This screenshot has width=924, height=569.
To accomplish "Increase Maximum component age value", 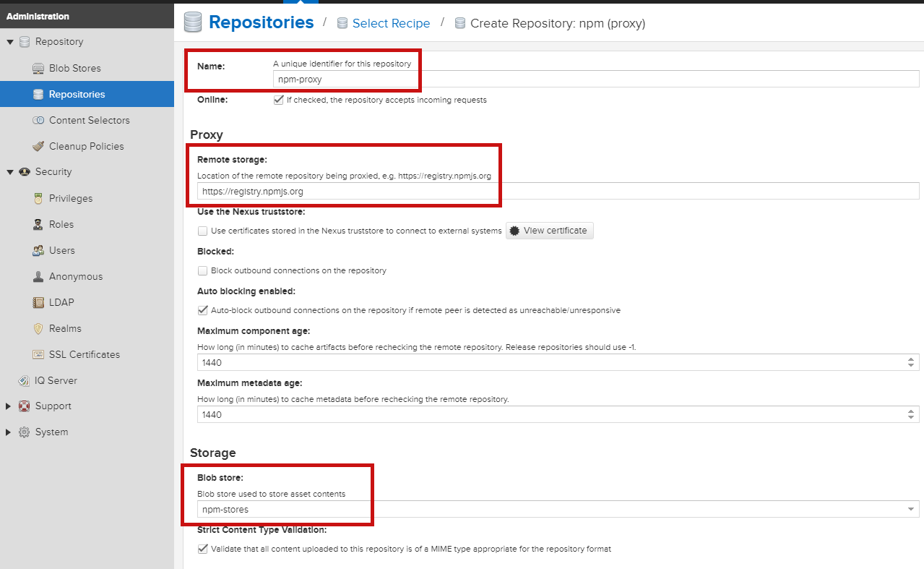I will [x=912, y=359].
